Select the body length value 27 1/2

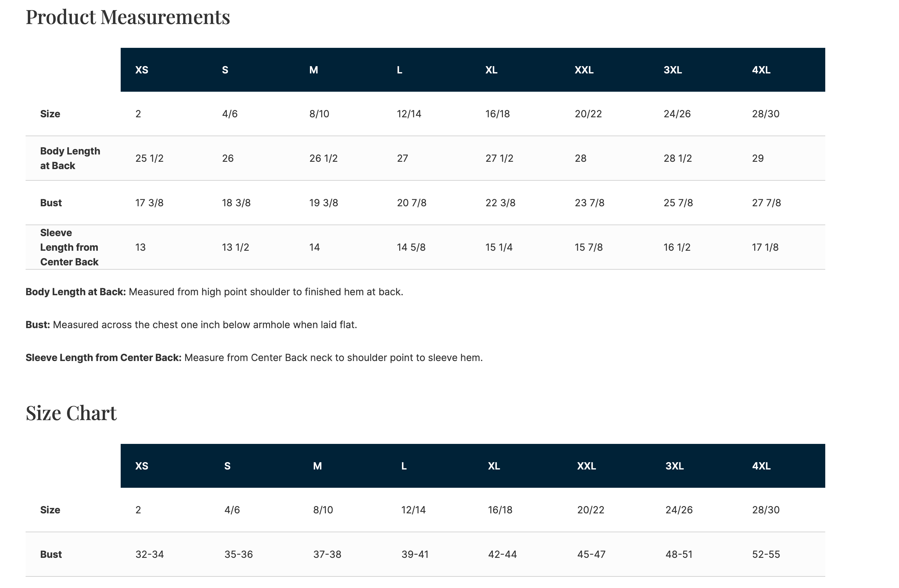pyautogui.click(x=499, y=158)
